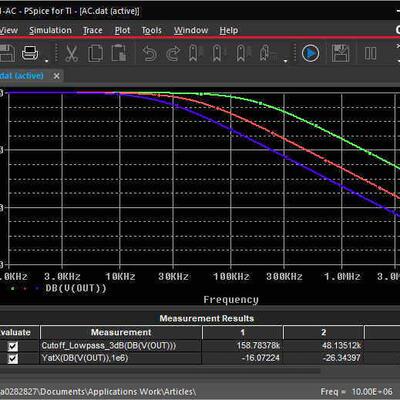Open the Help menu
Image resolution: width=400 pixels, height=400 pixels.
tap(229, 30)
